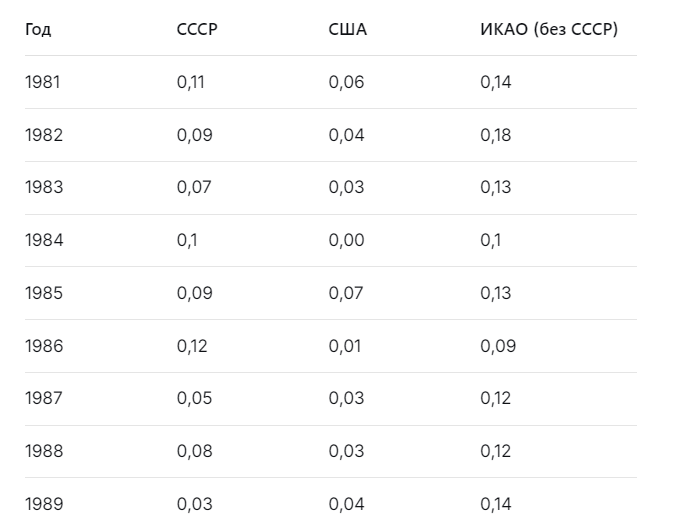Select the 1984 year cell
This screenshot has width=698, height=525.
pyautogui.click(x=44, y=240)
